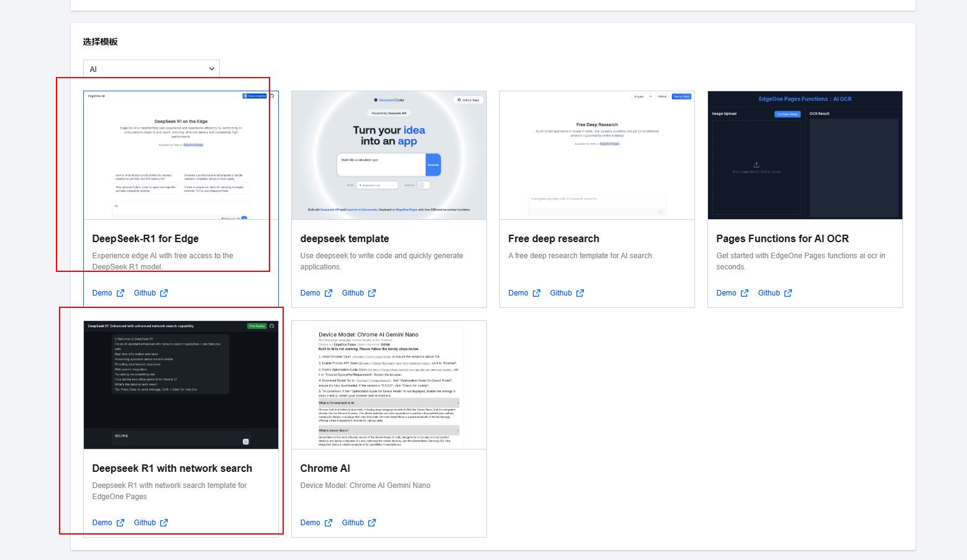Open Demo link for Free deep research

coord(519,293)
